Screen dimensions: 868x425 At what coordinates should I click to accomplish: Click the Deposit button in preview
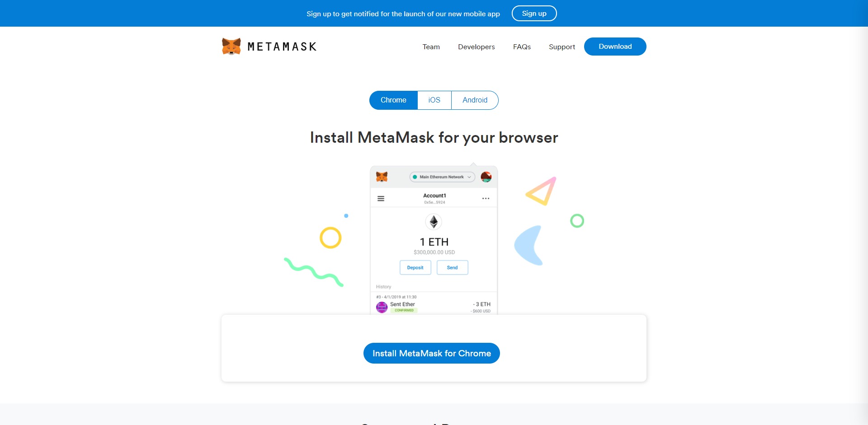click(415, 268)
